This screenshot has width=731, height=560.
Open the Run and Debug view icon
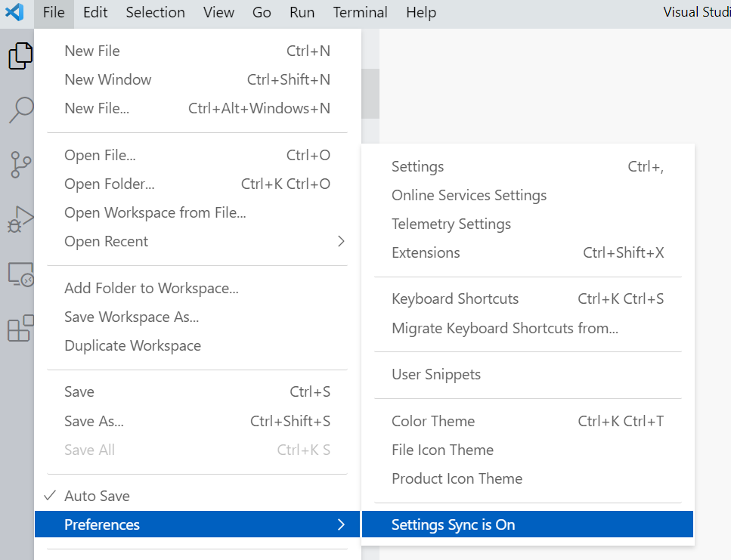(x=20, y=219)
